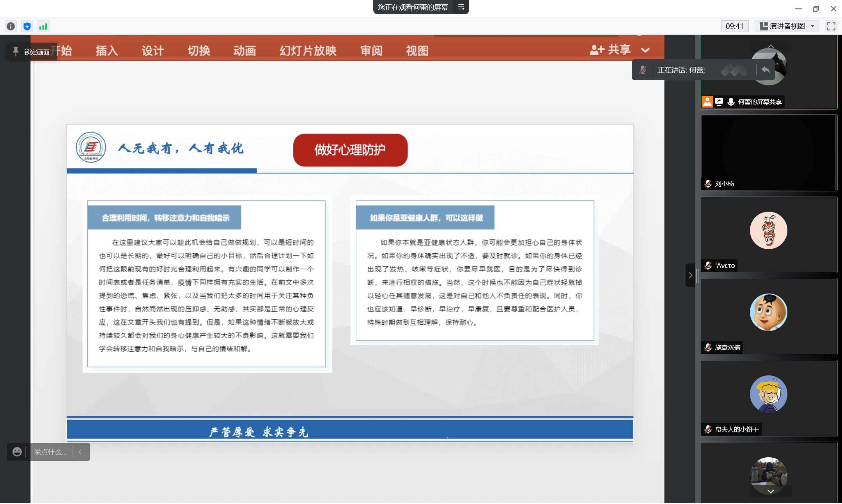Click the 说点什么 chat input field
This screenshot has width=842, height=504.
50,452
